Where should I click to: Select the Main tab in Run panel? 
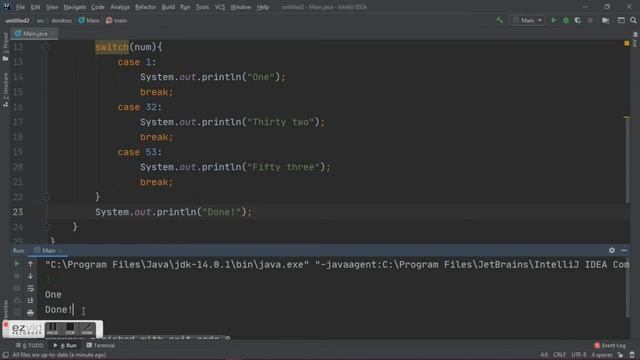click(48, 251)
